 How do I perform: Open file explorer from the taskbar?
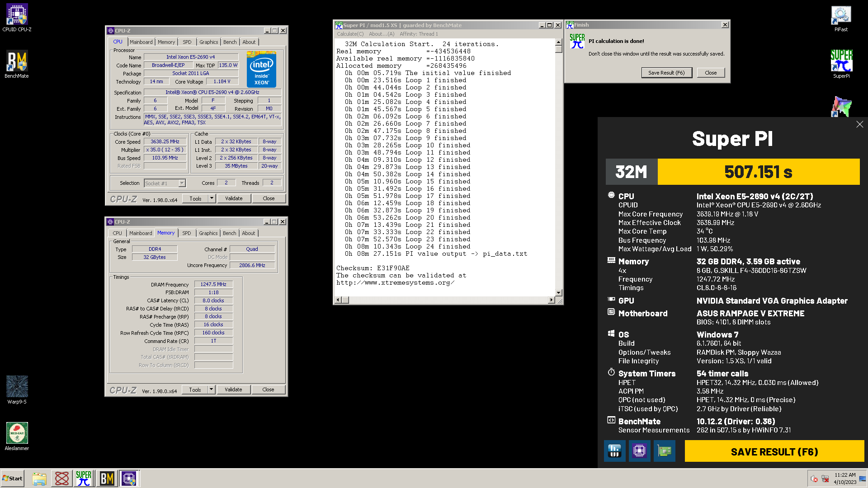coord(39,479)
